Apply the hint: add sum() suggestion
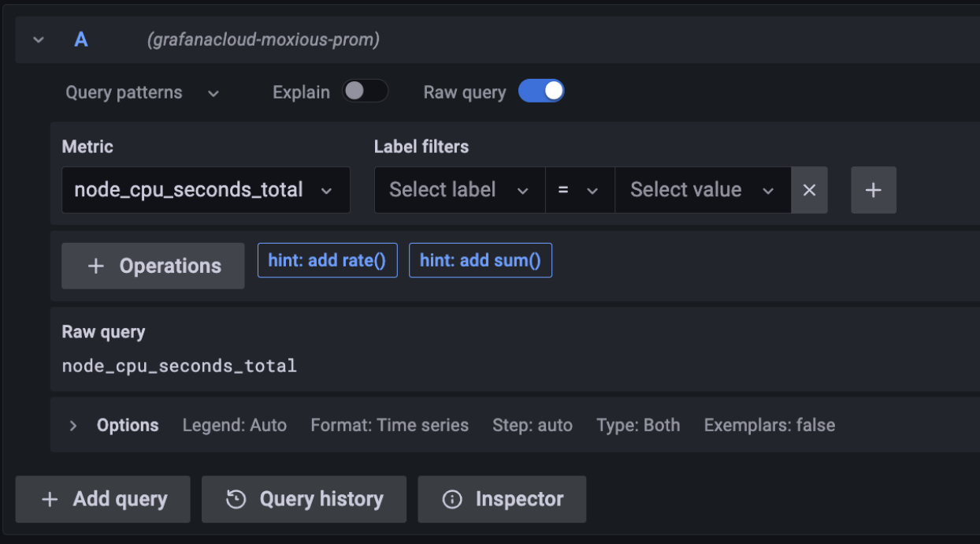This screenshot has width=980, height=544. coord(481,260)
